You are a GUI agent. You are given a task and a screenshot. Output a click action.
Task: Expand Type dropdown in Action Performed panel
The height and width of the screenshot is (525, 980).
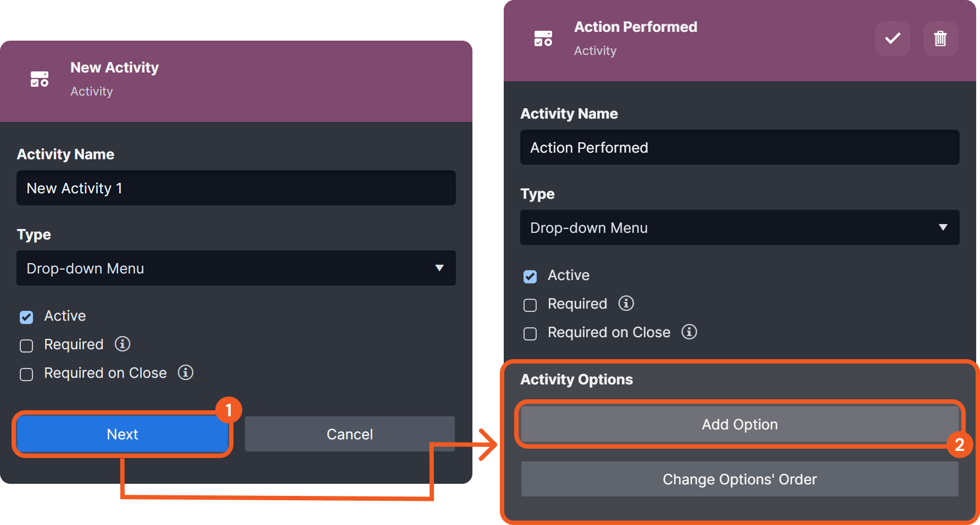(x=739, y=227)
